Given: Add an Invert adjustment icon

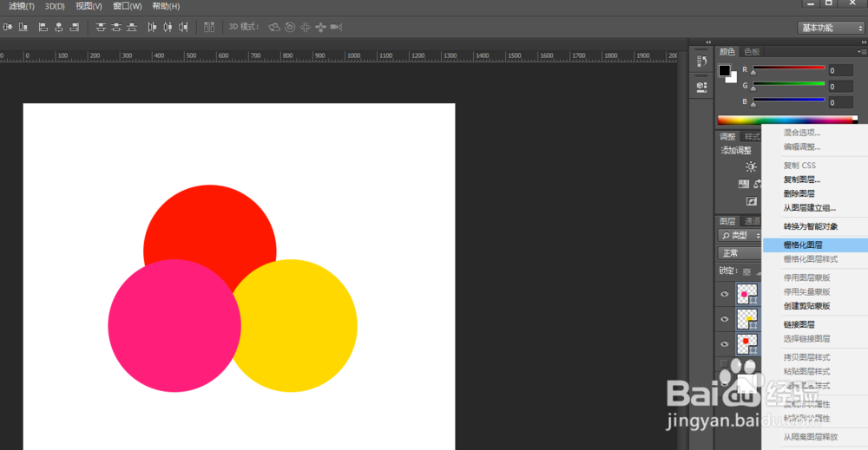Looking at the screenshot, I should (x=751, y=201).
